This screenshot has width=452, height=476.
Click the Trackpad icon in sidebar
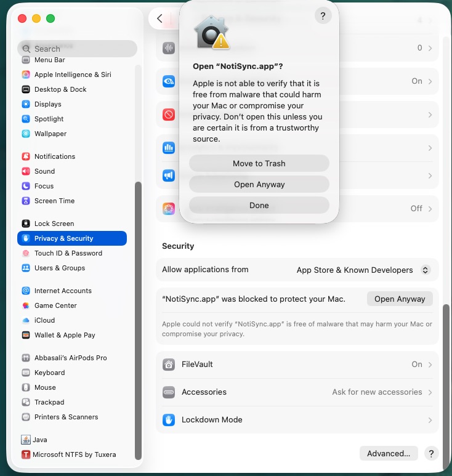[26, 402]
